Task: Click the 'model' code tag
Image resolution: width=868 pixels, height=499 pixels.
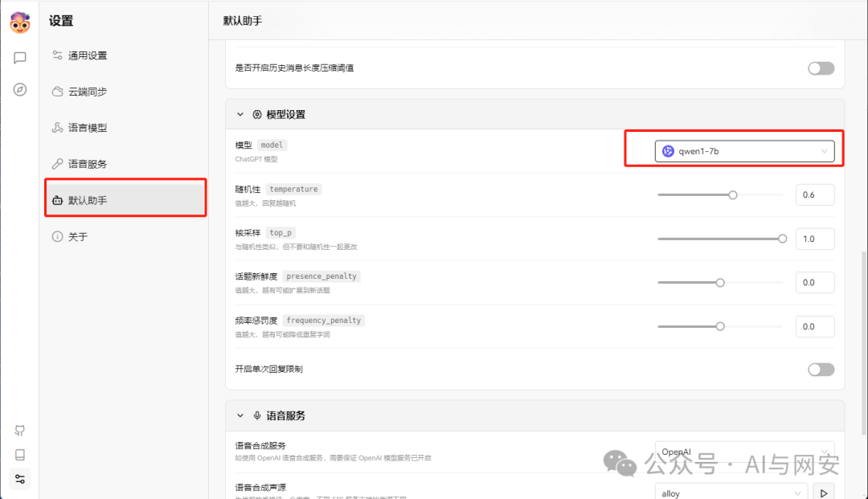Action: pyautogui.click(x=272, y=145)
